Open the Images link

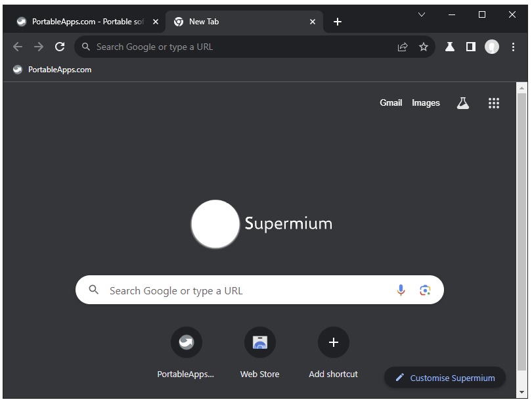(x=426, y=103)
